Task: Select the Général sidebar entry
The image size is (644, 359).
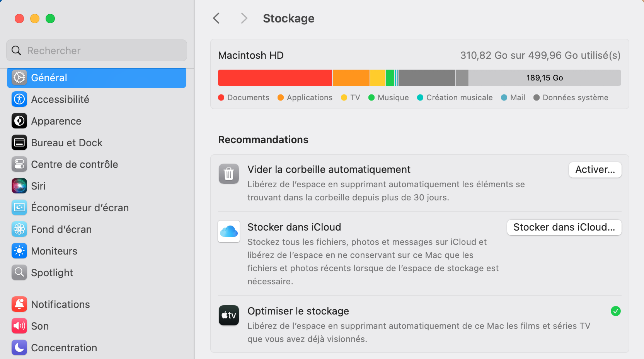Action: point(48,77)
